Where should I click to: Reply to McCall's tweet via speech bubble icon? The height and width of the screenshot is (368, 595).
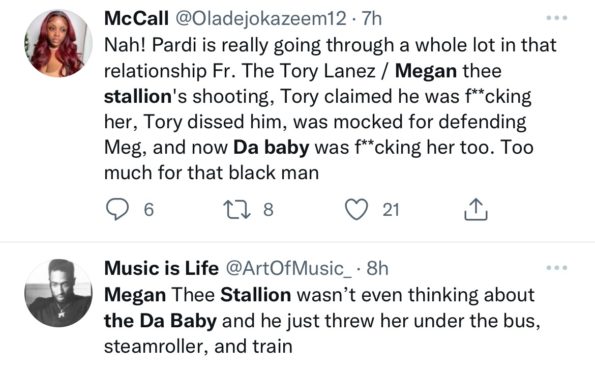tap(117, 209)
